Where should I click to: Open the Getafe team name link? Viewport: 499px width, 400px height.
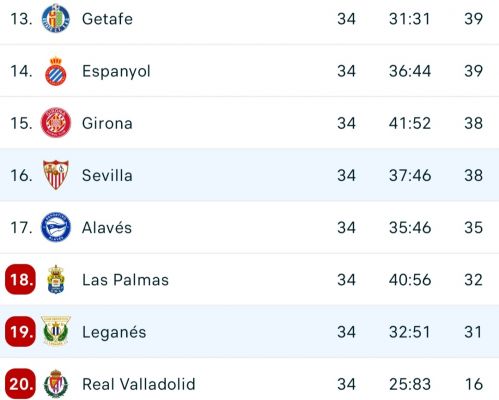coord(107,19)
